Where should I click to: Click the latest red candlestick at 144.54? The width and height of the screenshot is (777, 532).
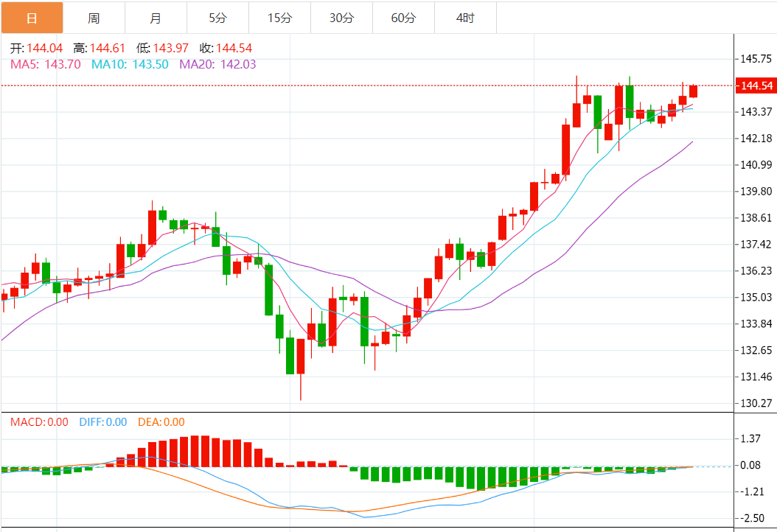693,91
